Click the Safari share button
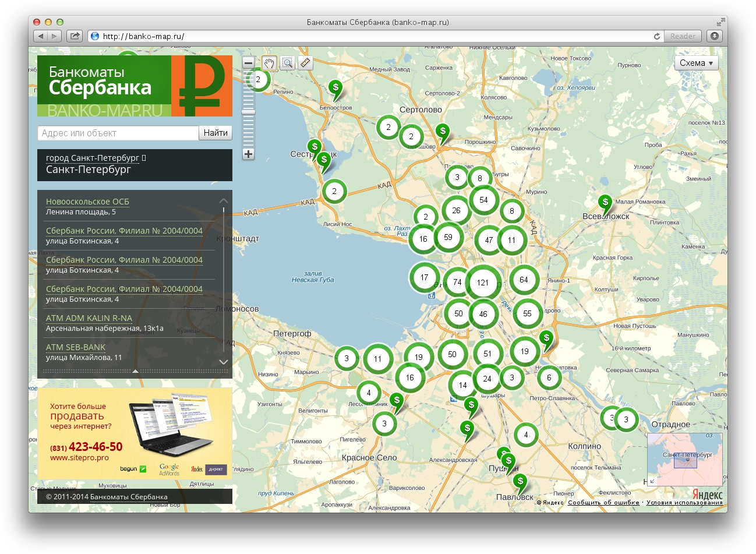This screenshot has height=554, width=756. click(x=75, y=36)
